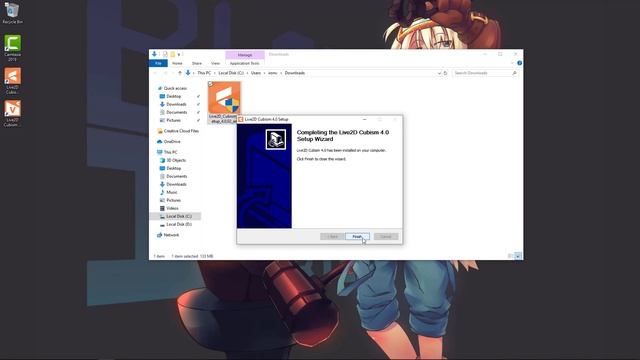Open the recent locations dropdown beside the Forward arrow
640x360 pixels.
(x=172, y=73)
